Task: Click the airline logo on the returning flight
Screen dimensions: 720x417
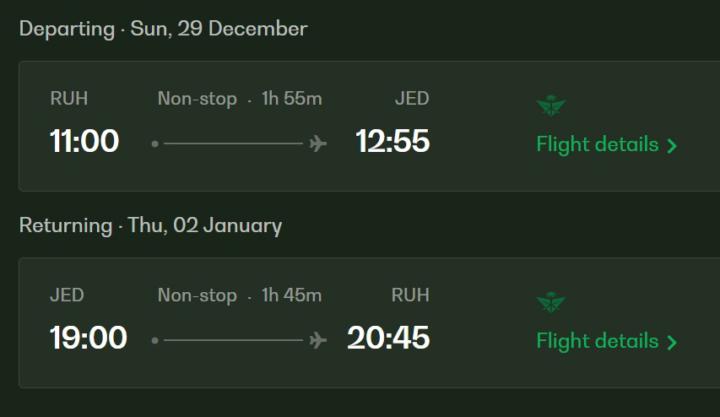Action: click(x=551, y=301)
